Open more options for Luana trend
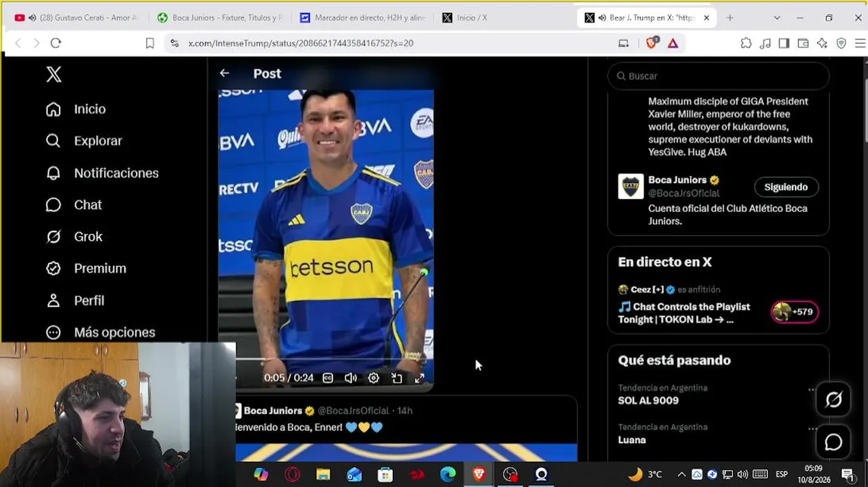868x487 pixels. pos(812,428)
